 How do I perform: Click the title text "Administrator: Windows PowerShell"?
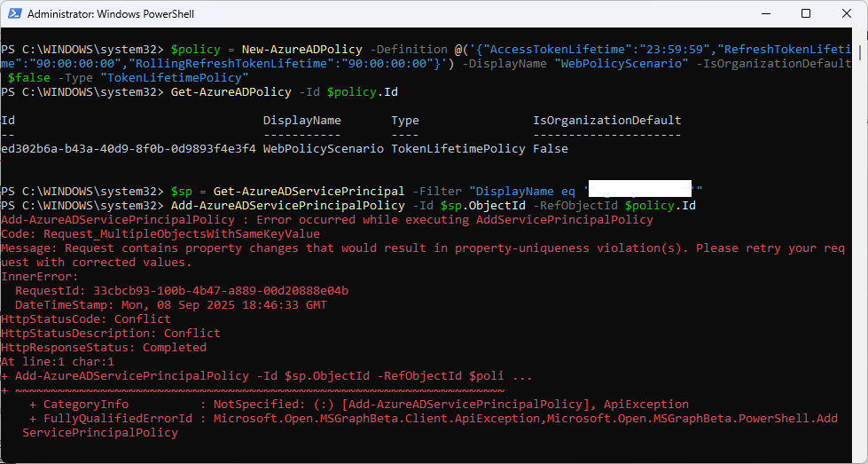(x=111, y=14)
